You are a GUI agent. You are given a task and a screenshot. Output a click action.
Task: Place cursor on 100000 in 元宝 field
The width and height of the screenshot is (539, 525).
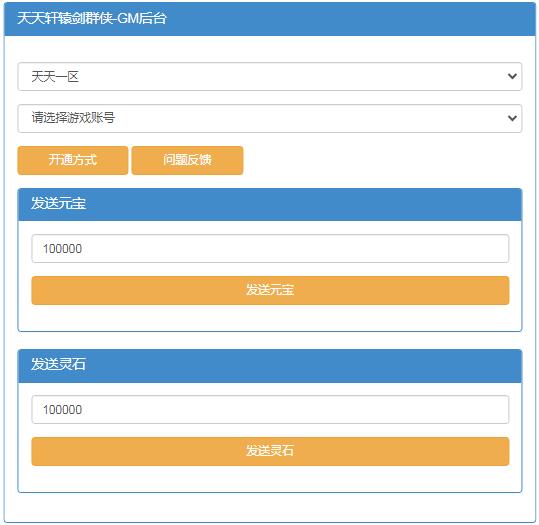tap(62, 249)
